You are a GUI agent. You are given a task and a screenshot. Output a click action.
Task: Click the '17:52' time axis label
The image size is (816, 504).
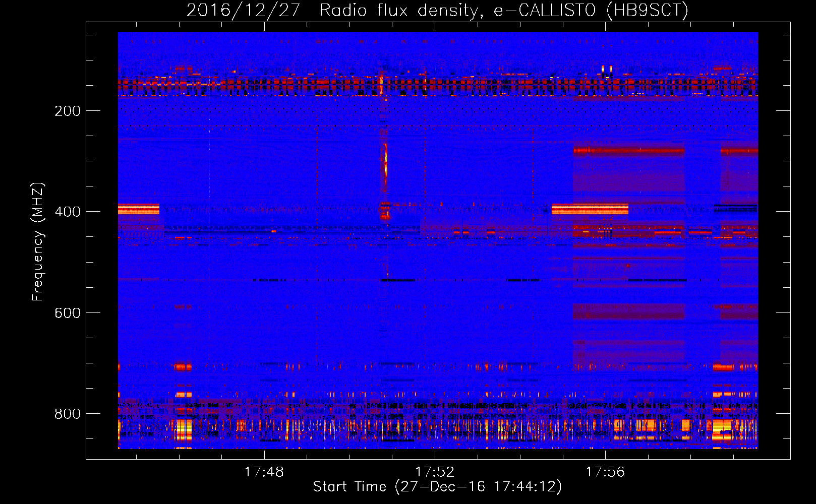435,472
